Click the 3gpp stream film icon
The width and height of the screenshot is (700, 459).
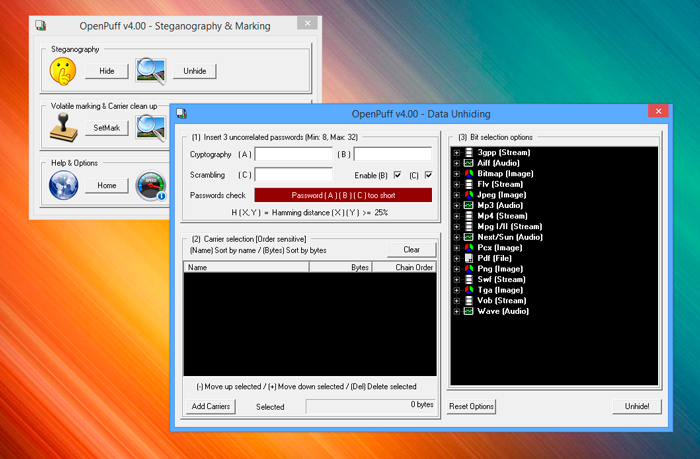click(468, 152)
